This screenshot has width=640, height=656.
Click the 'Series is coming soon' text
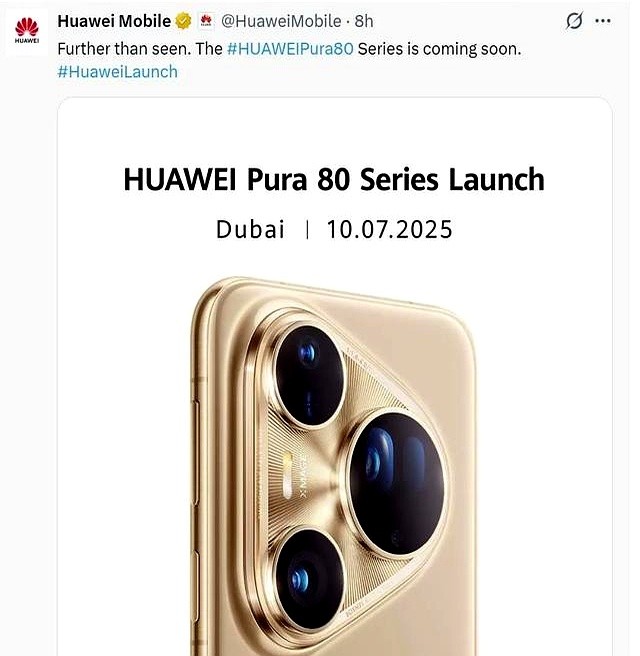tap(440, 49)
